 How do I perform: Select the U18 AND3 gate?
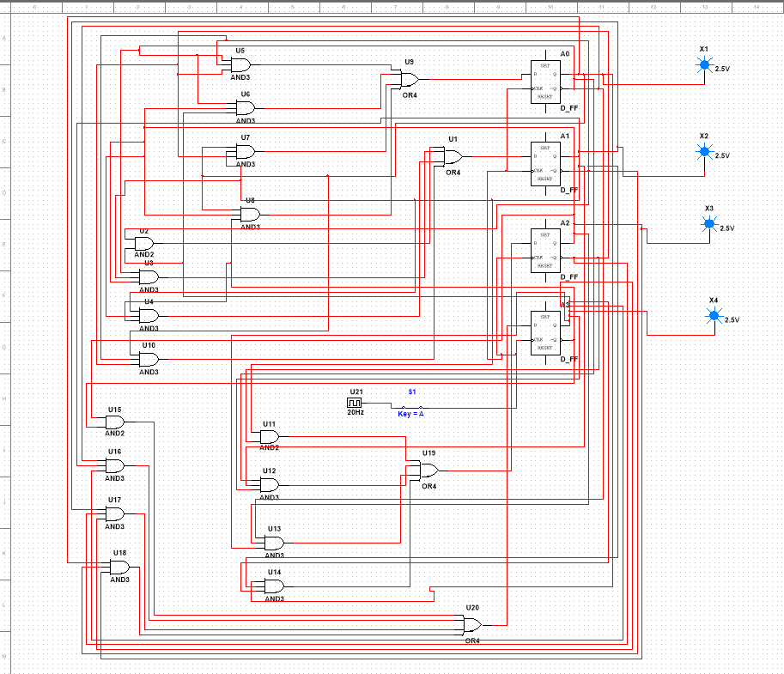click(x=119, y=568)
